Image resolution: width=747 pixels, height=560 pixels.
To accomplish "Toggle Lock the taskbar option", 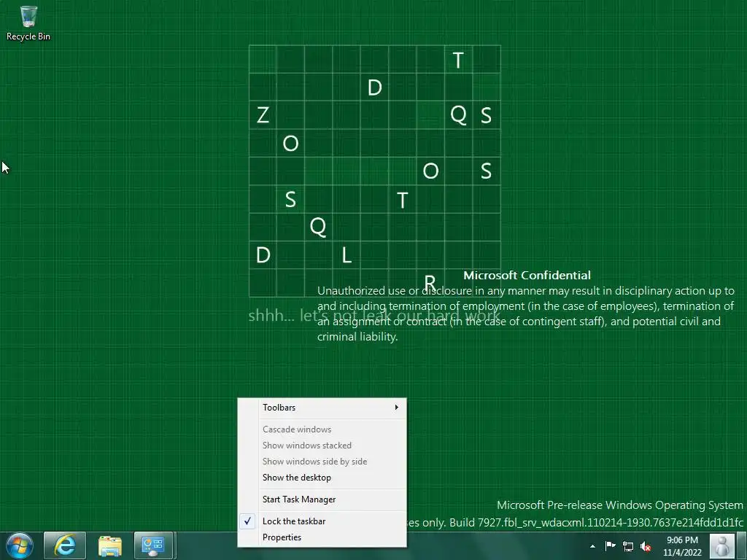I will [x=322, y=521].
